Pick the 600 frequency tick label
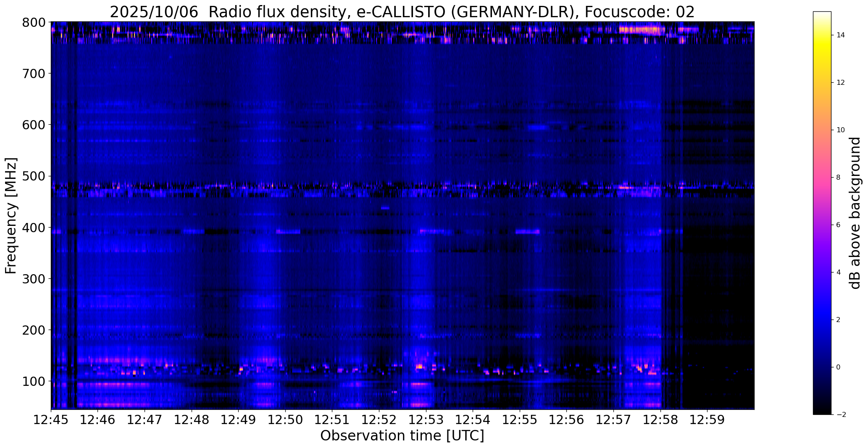The image size is (868, 448). point(34,125)
